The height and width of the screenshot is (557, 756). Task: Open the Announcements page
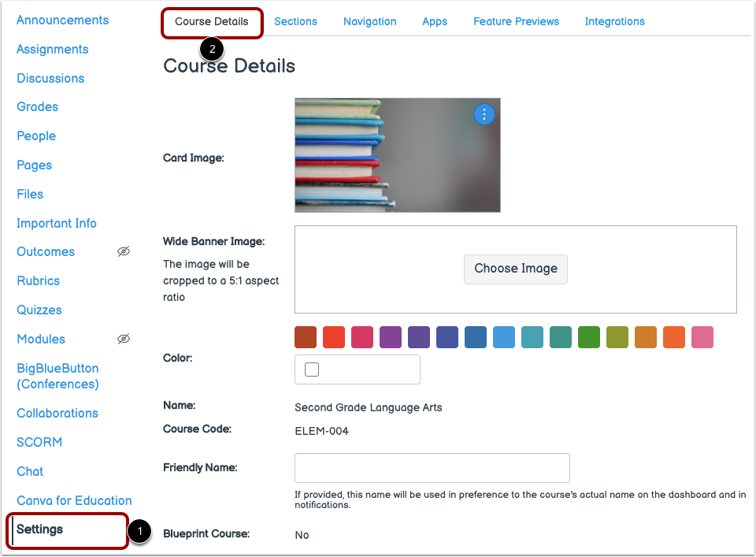(62, 20)
